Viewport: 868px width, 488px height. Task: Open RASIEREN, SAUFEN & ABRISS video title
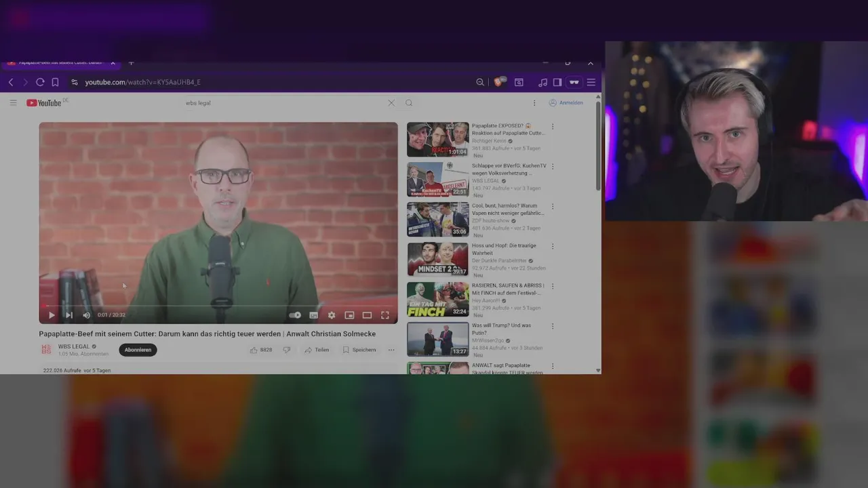[508, 289]
